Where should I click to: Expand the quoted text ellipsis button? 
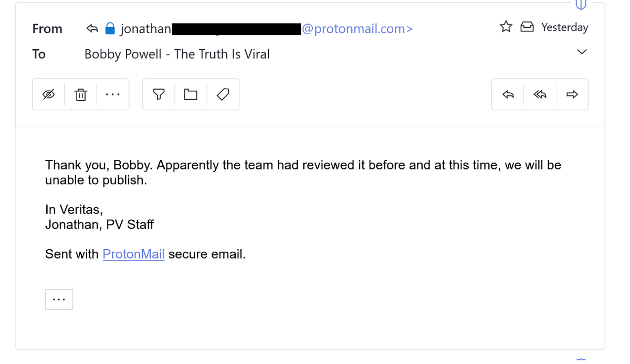(x=59, y=299)
